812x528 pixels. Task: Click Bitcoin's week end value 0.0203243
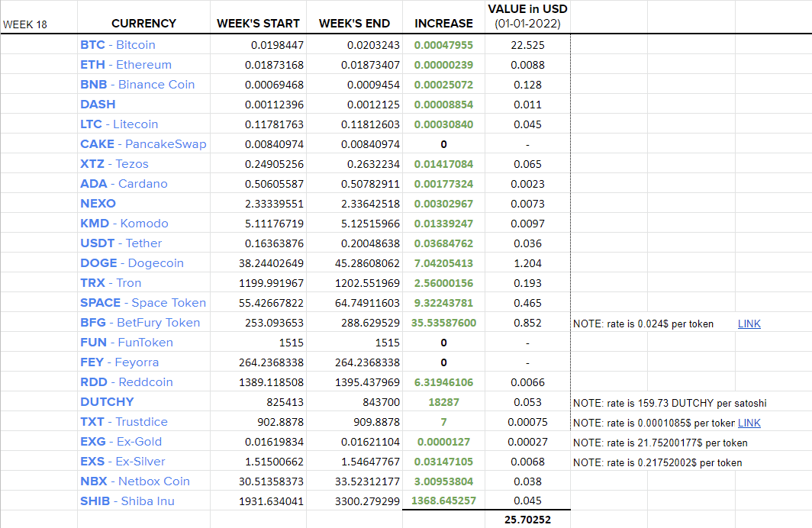point(373,46)
